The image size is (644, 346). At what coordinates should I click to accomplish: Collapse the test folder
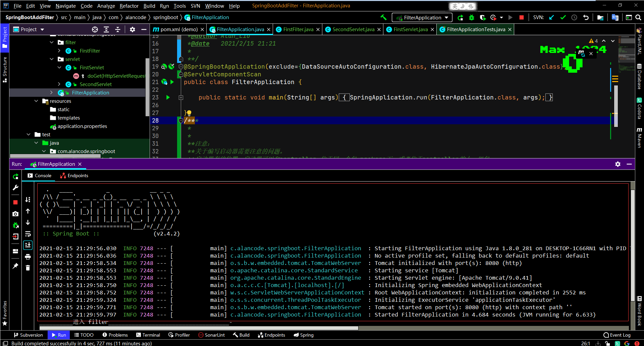coord(29,134)
